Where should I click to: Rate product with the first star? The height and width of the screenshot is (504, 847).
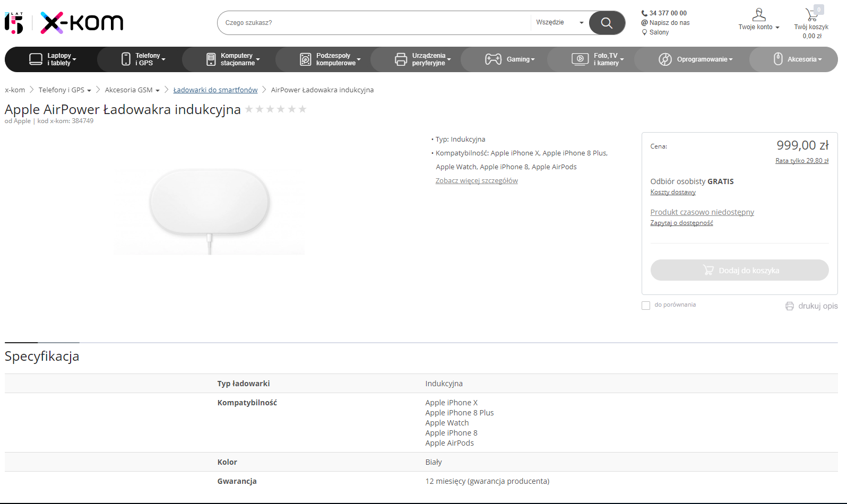coord(249,109)
